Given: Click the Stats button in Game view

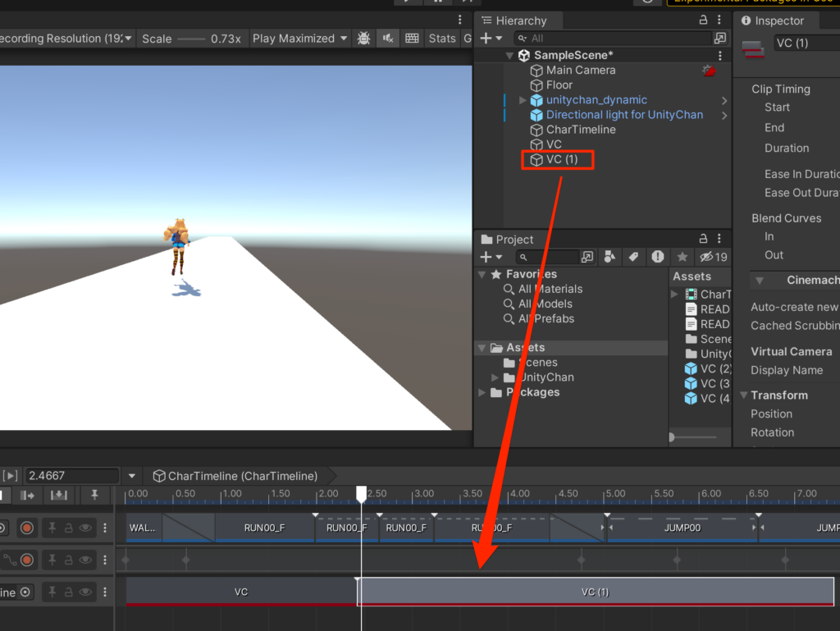Looking at the screenshot, I should pyautogui.click(x=442, y=39).
